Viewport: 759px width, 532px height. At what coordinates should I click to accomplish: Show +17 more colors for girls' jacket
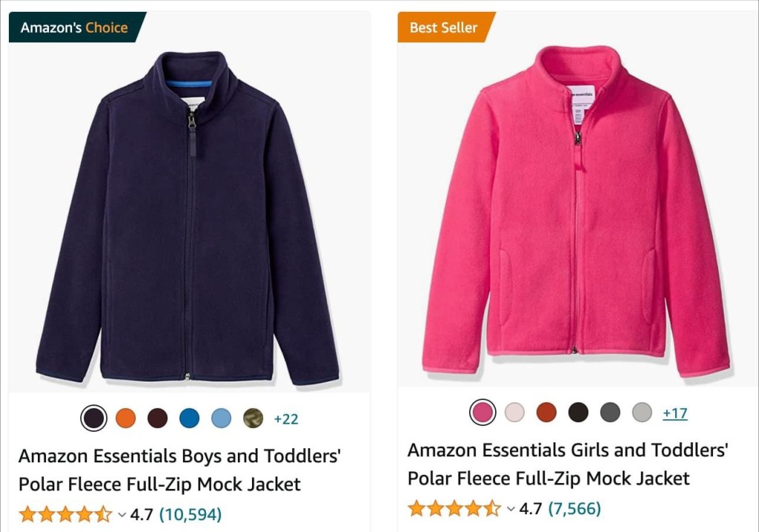(675, 413)
